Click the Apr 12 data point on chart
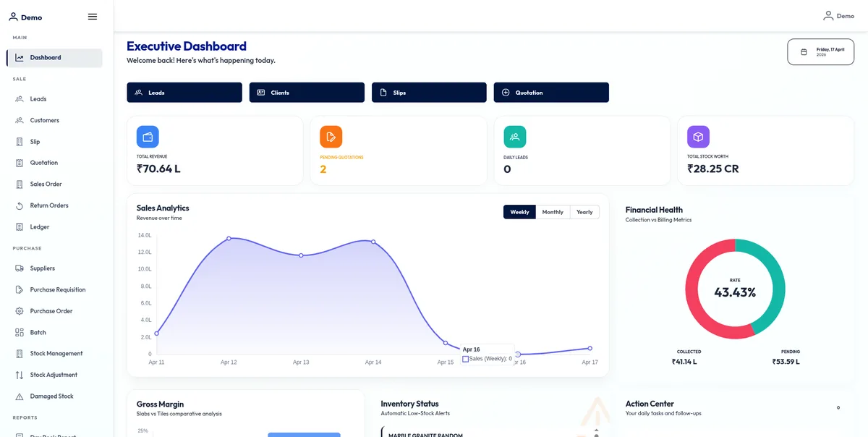This screenshot has width=868, height=437. click(229, 238)
